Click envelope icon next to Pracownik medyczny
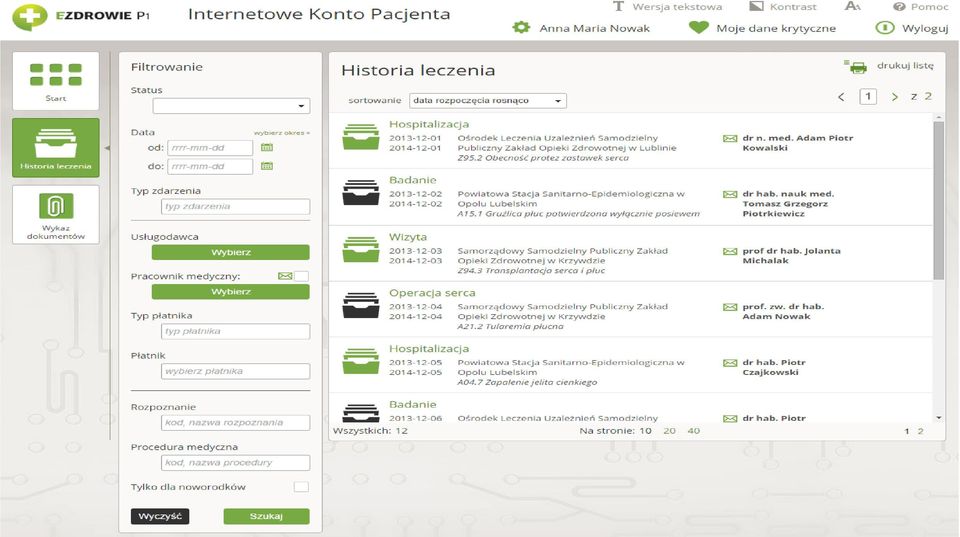 pos(285,276)
